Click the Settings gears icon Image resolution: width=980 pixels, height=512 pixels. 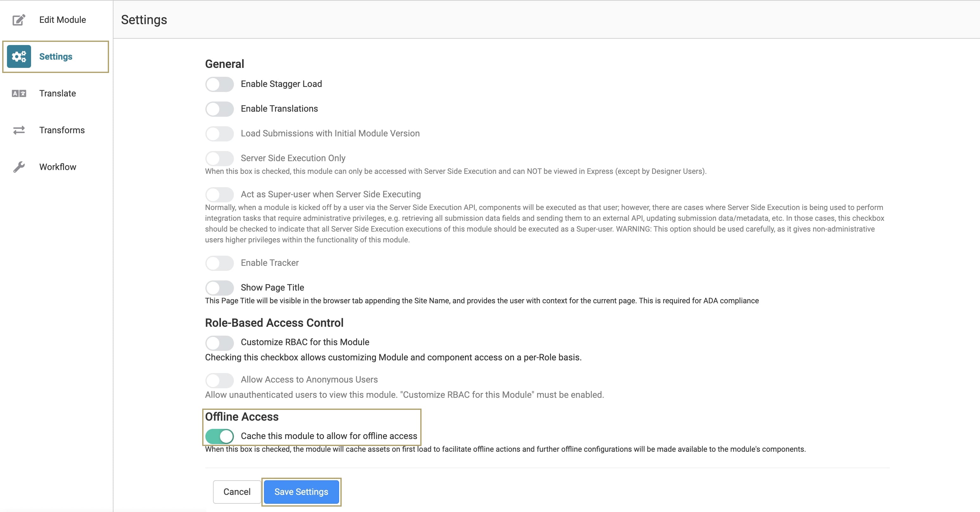(x=19, y=56)
